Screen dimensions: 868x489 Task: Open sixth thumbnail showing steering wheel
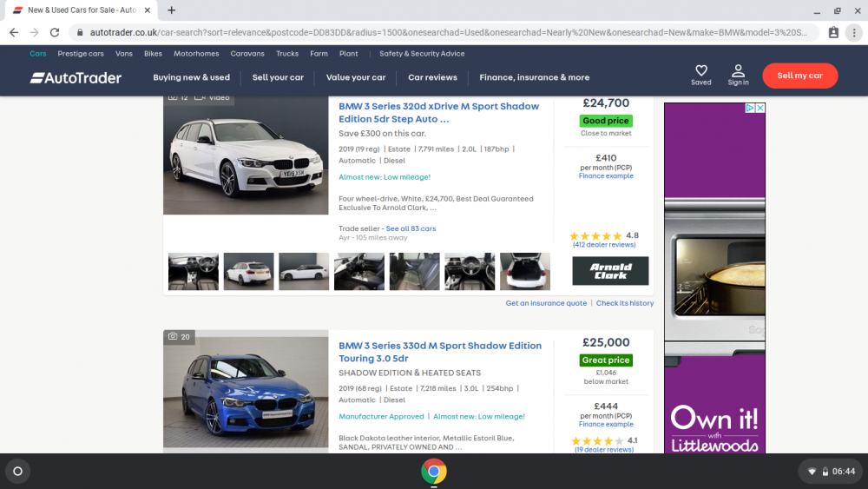point(470,271)
